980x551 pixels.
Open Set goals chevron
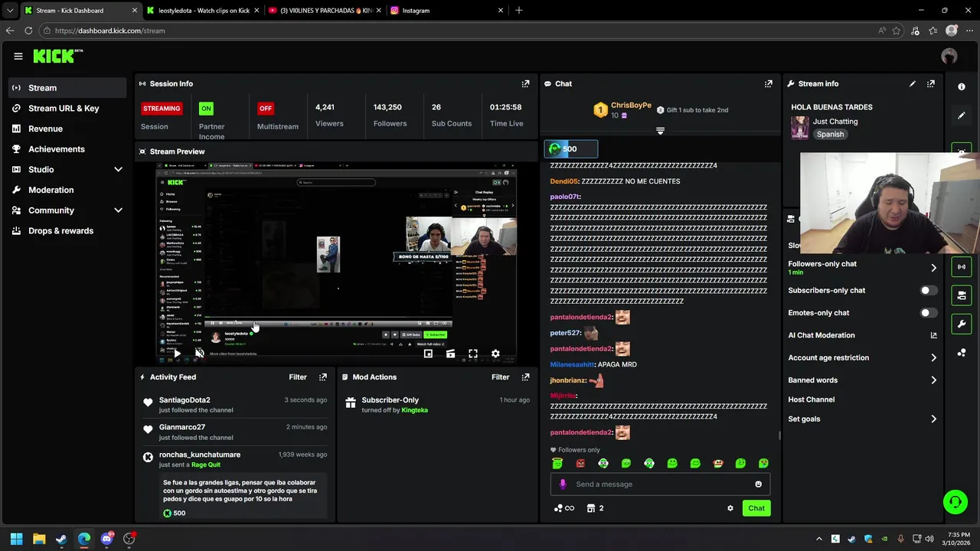pos(933,419)
